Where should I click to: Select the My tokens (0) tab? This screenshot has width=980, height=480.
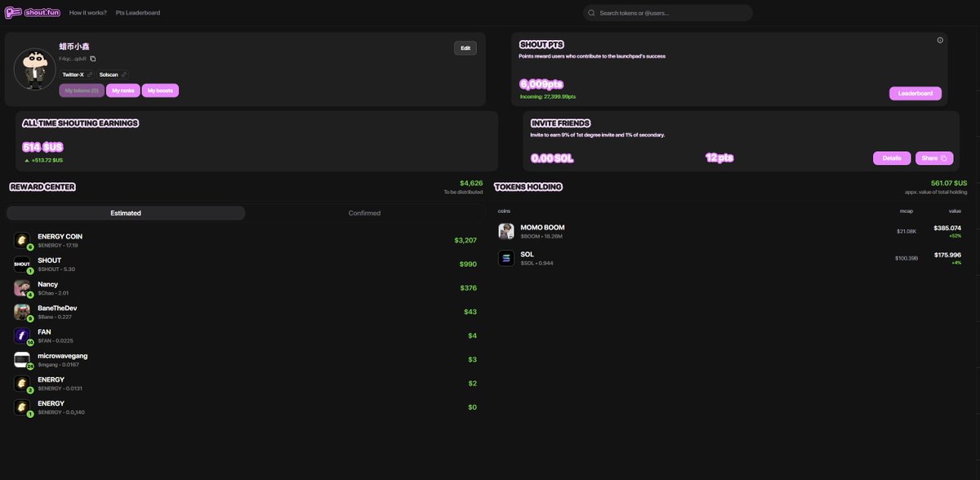pyautogui.click(x=82, y=91)
